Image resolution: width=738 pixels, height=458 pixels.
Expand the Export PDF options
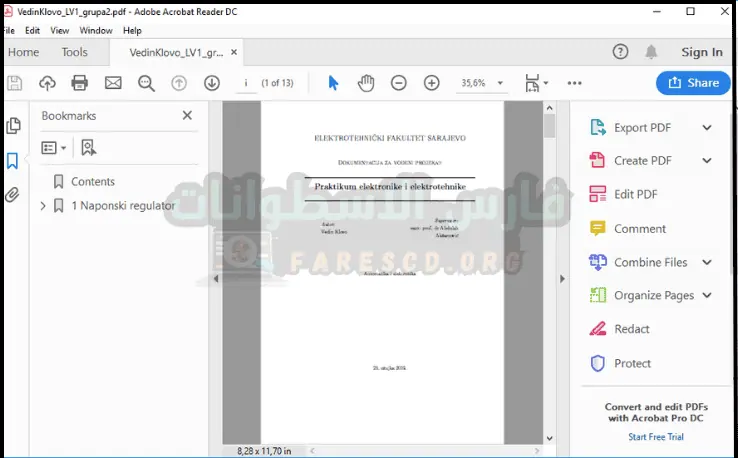707,128
